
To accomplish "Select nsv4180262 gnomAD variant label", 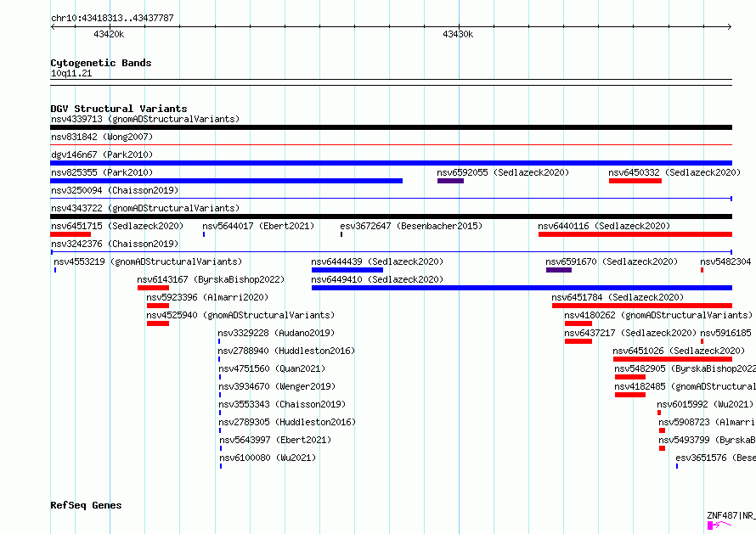I will coord(658,315).
